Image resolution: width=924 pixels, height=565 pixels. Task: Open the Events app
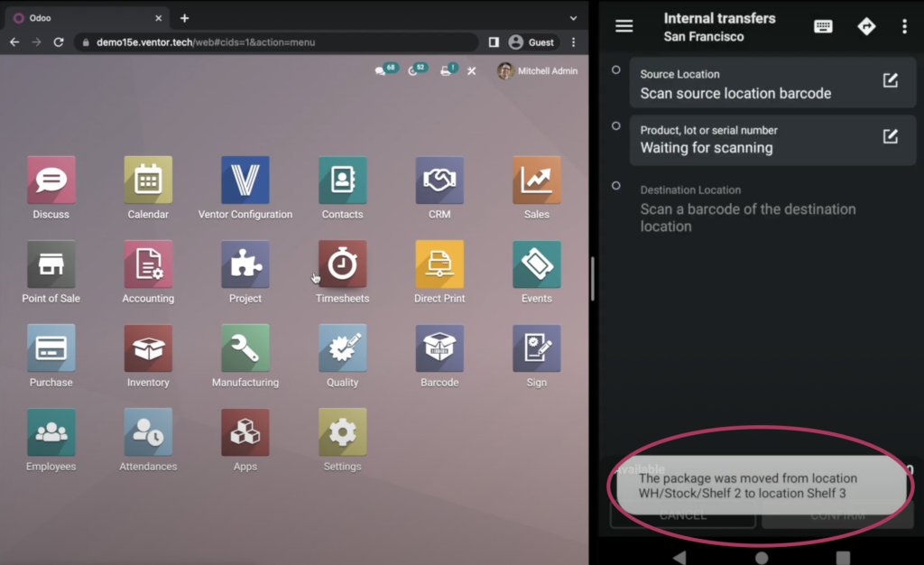tap(537, 264)
